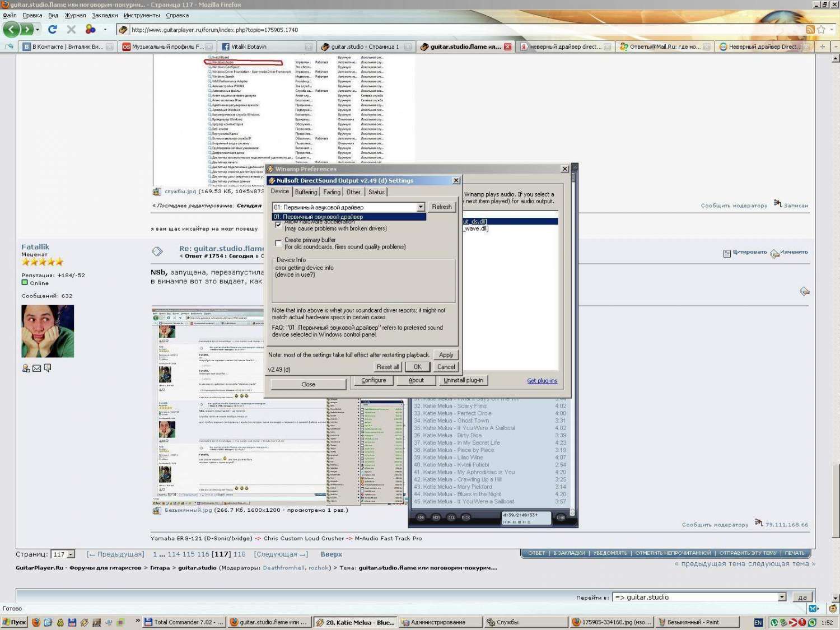The width and height of the screenshot is (840, 630).
Task: Open a new tab with the plus button
Action: [822, 46]
